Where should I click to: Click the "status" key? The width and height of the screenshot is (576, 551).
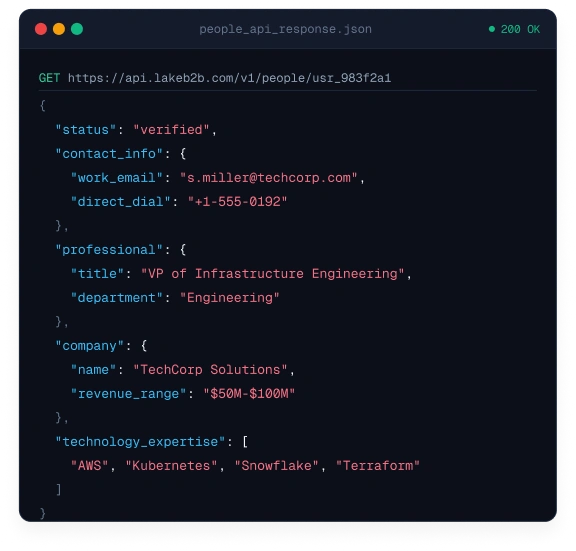coord(86,130)
